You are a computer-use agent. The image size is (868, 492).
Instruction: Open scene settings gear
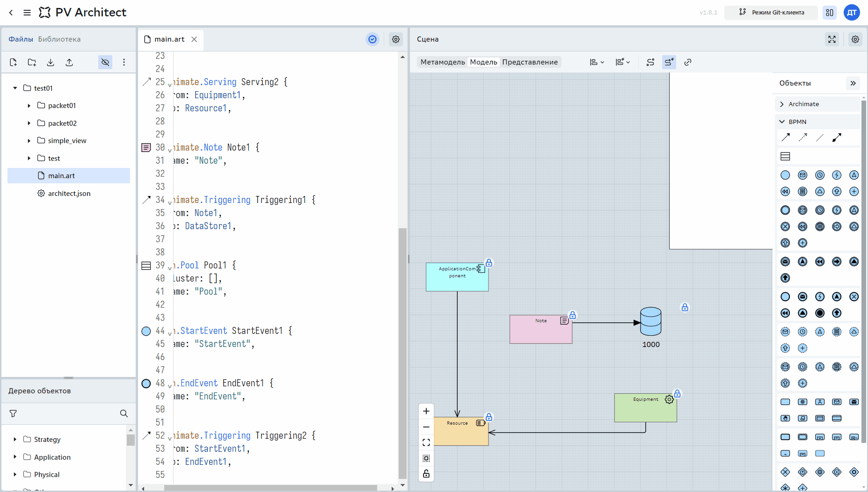click(x=855, y=39)
